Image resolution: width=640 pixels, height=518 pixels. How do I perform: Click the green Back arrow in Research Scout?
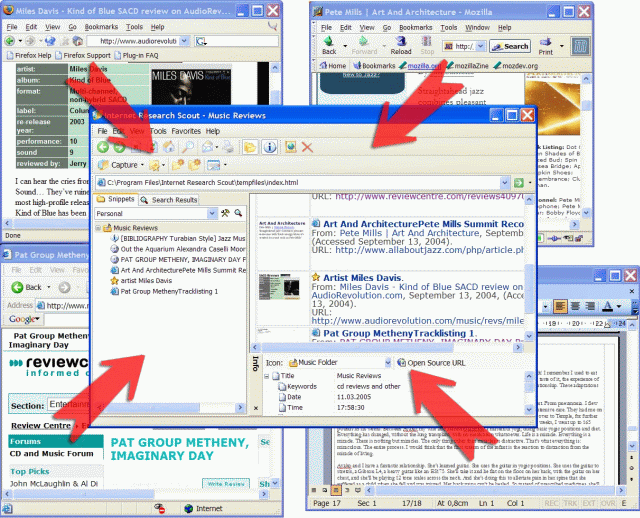102,147
